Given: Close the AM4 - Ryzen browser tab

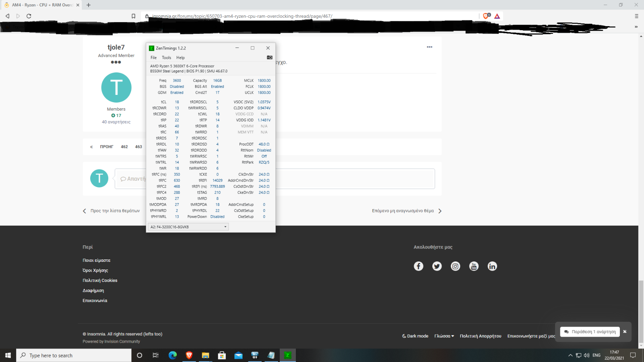Looking at the screenshot, I should pyautogui.click(x=78, y=5).
